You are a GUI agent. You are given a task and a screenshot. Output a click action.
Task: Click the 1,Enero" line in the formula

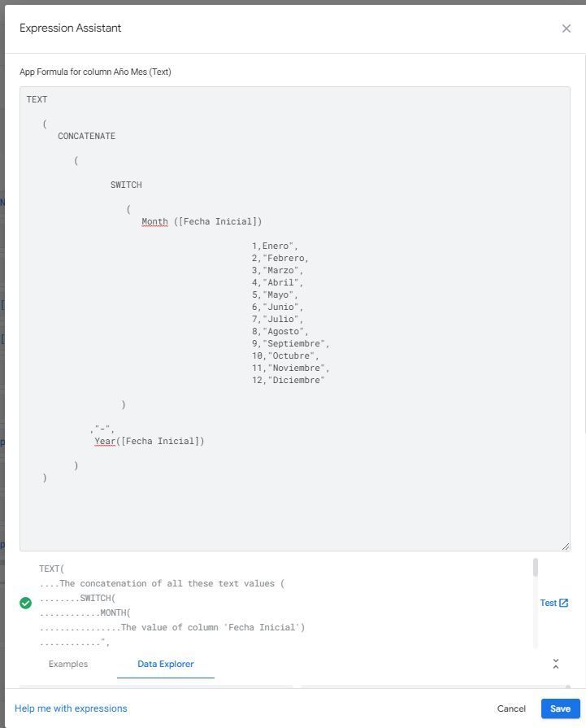(275, 246)
